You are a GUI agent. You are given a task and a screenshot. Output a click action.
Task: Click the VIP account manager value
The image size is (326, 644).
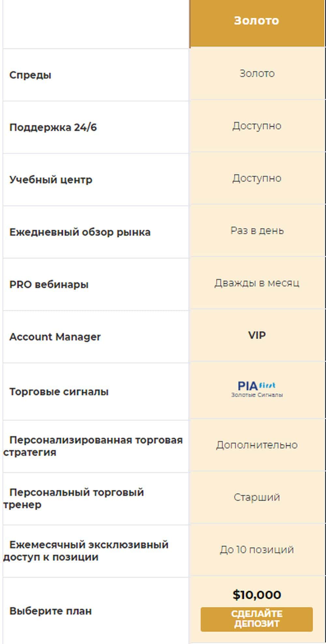click(257, 335)
